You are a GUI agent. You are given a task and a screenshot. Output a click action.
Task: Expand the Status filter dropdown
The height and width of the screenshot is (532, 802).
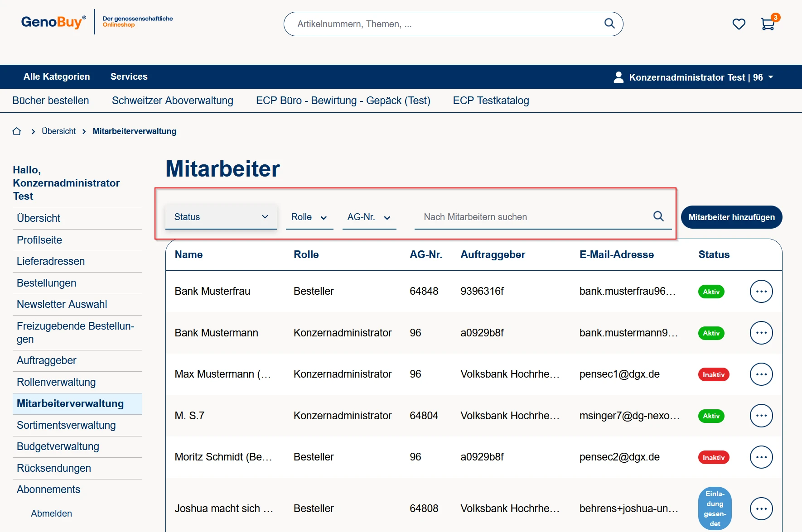pyautogui.click(x=221, y=217)
